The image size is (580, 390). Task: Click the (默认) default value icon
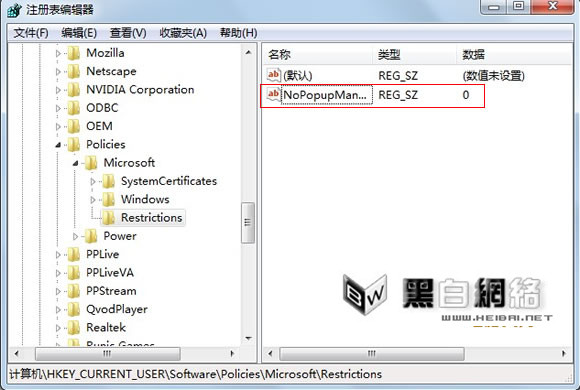click(274, 75)
